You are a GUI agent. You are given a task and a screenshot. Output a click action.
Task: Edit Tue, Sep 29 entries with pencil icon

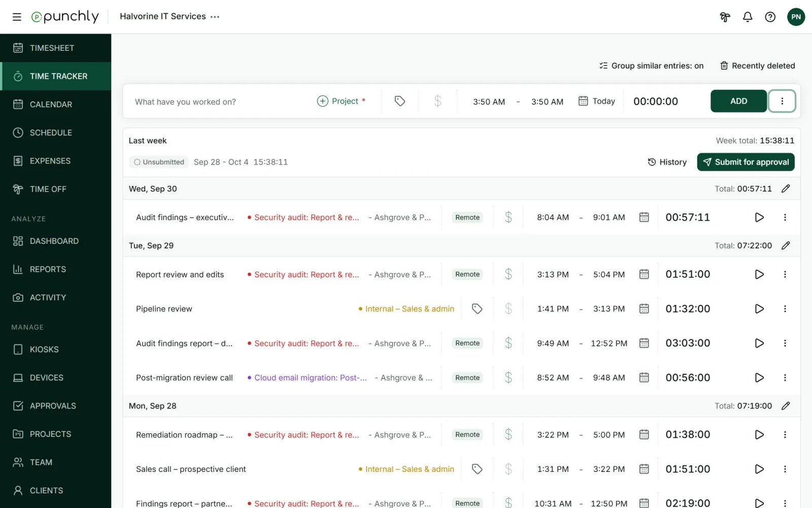click(x=786, y=245)
